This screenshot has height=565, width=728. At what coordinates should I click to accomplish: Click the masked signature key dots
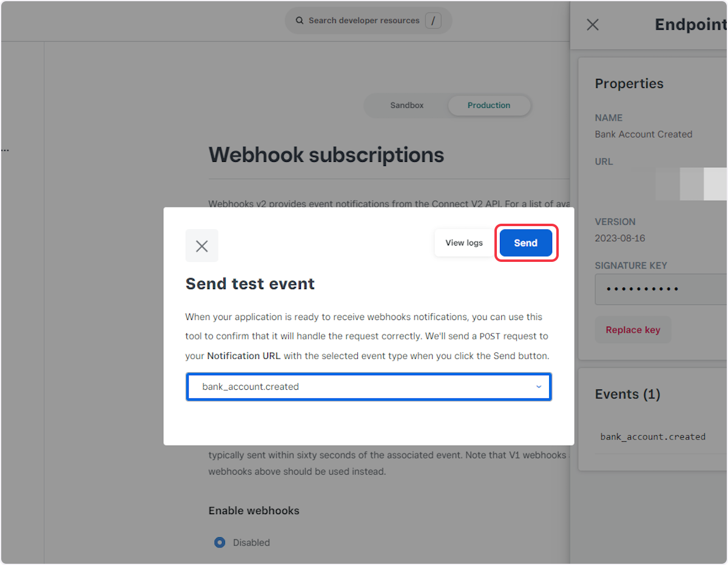[642, 289]
